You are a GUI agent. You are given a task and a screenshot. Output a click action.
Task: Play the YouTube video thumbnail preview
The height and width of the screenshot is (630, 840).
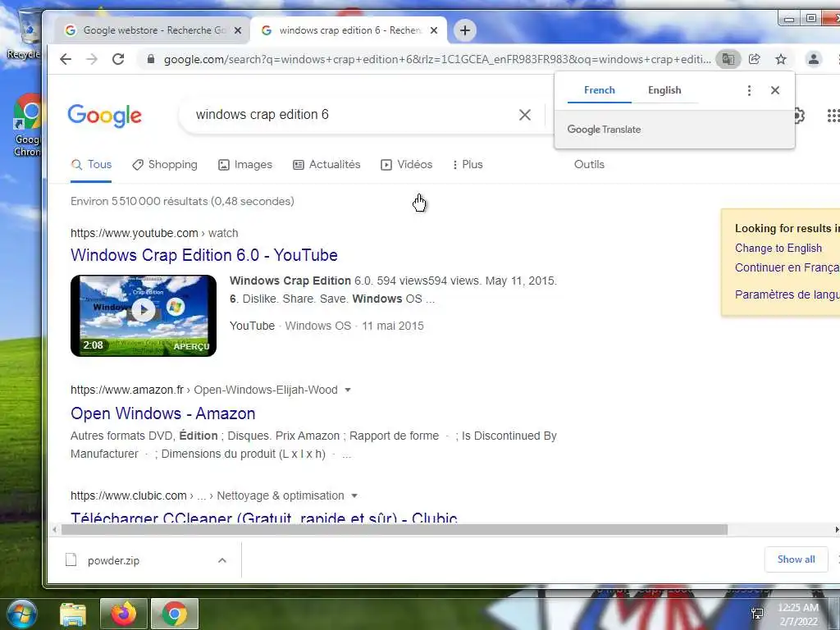coord(144,316)
